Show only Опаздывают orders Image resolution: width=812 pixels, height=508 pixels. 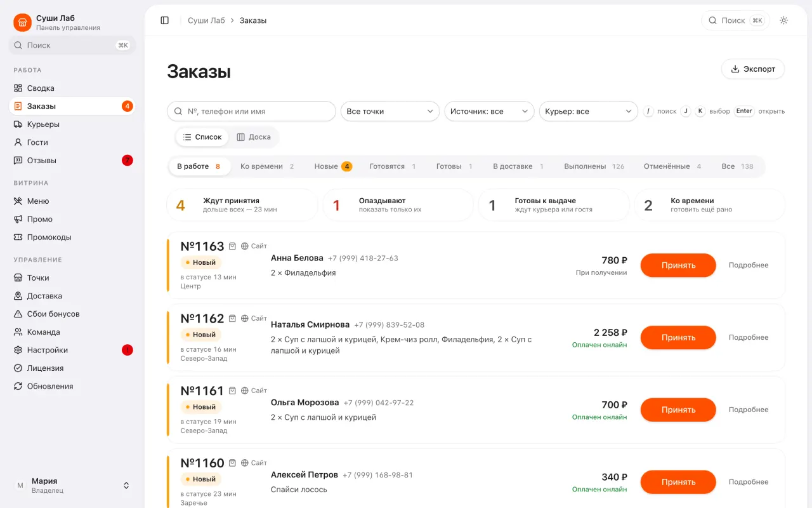point(398,205)
